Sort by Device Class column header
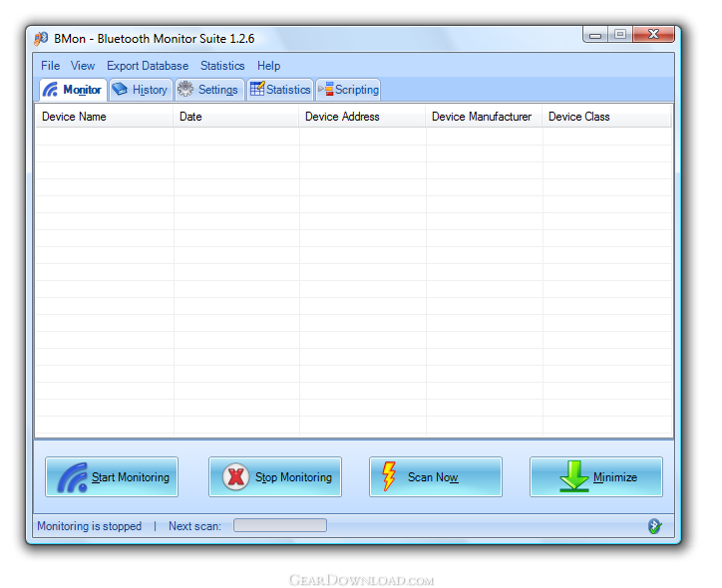Screen dimensions: 722x588 click(x=607, y=117)
